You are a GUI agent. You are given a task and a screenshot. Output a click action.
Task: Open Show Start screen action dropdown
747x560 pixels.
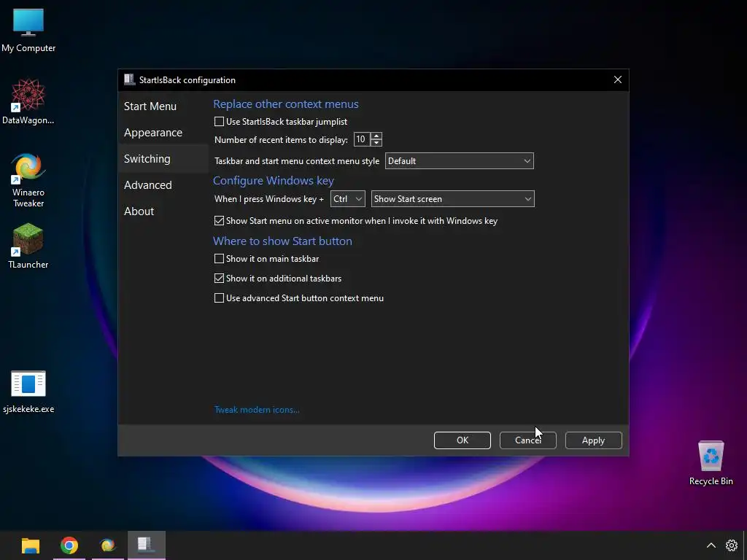pyautogui.click(x=452, y=199)
